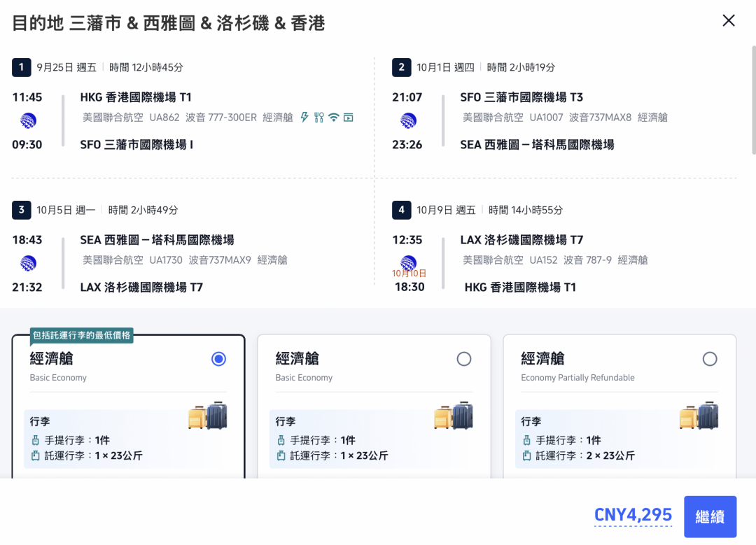This screenshot has width=756, height=545.
Task: Click the carry-on bag icon in the first fare card
Action: point(35,440)
